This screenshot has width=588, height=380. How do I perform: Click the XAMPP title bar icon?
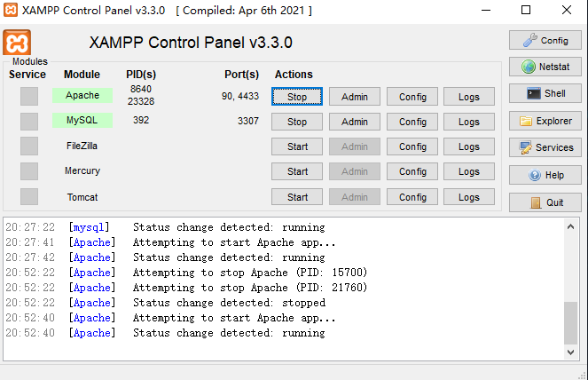11,10
